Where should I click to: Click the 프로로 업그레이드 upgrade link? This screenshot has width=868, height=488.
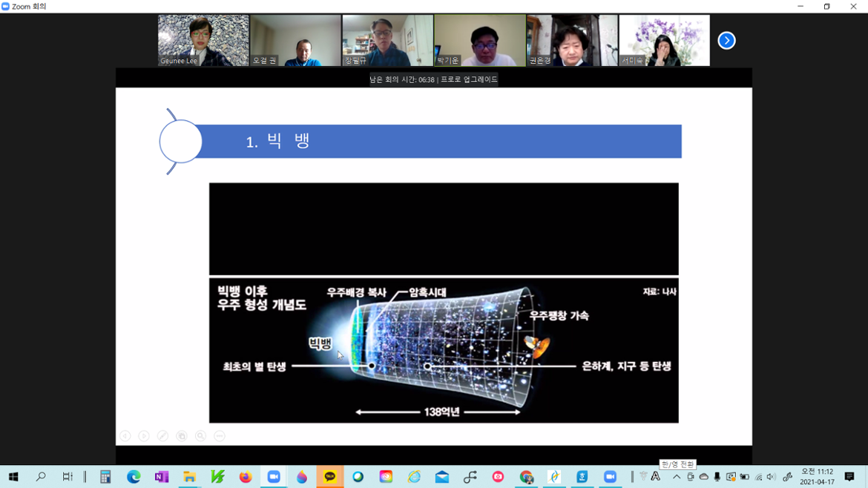coord(469,79)
